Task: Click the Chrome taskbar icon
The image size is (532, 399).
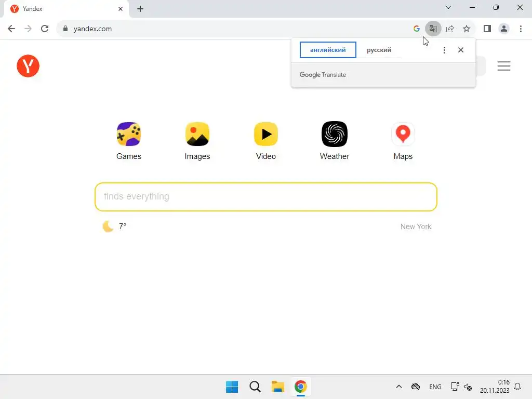Action: [x=300, y=387]
